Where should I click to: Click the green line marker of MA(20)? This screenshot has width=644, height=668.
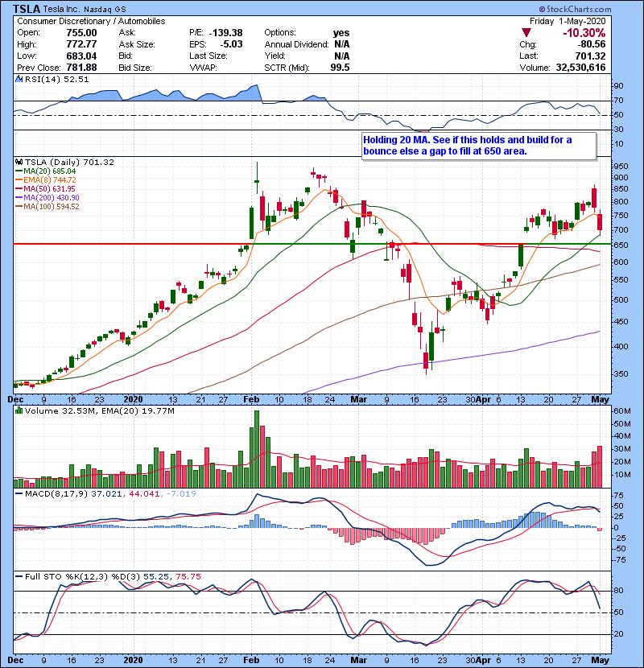pyautogui.click(x=19, y=171)
